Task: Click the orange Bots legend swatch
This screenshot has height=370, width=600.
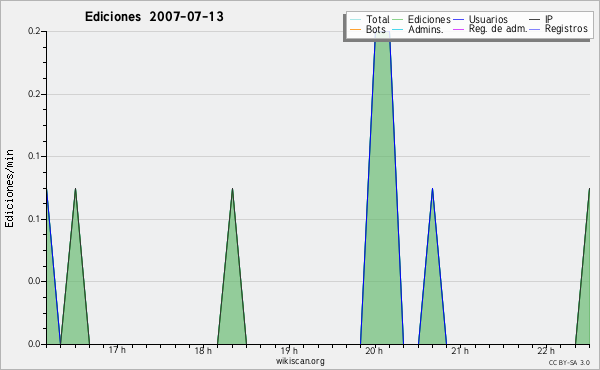Action: point(355,29)
